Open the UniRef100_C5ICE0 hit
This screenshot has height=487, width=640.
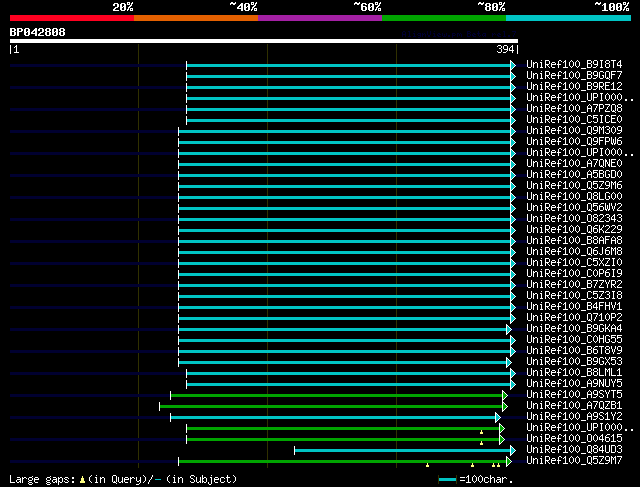(574, 120)
